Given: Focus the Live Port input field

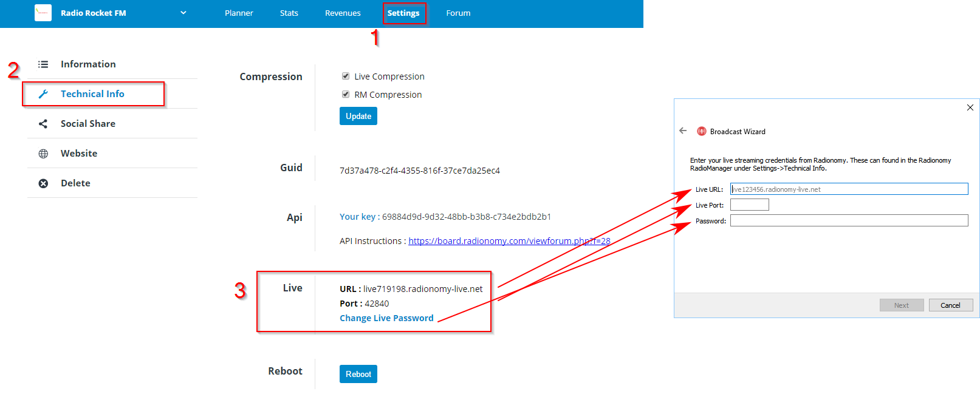Looking at the screenshot, I should [x=749, y=205].
